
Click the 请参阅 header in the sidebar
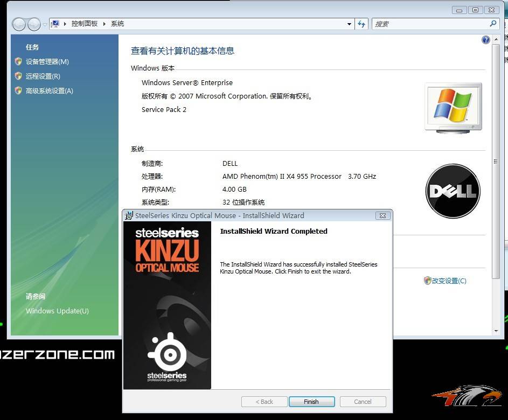pos(36,296)
